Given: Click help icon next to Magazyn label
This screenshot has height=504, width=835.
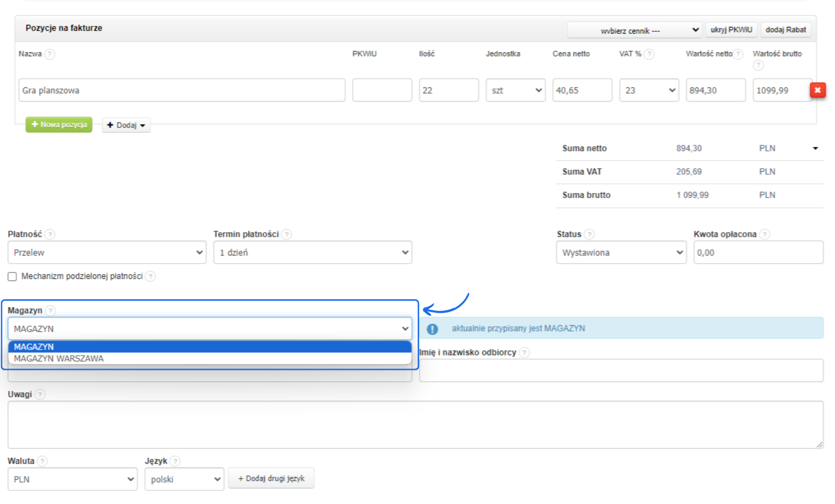Looking at the screenshot, I should (x=50, y=310).
